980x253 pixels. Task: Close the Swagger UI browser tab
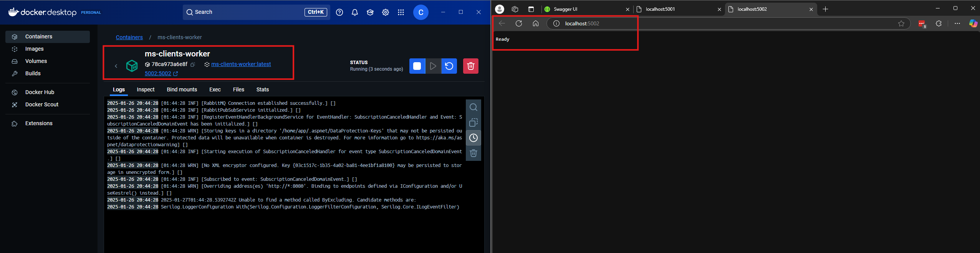[x=627, y=9]
